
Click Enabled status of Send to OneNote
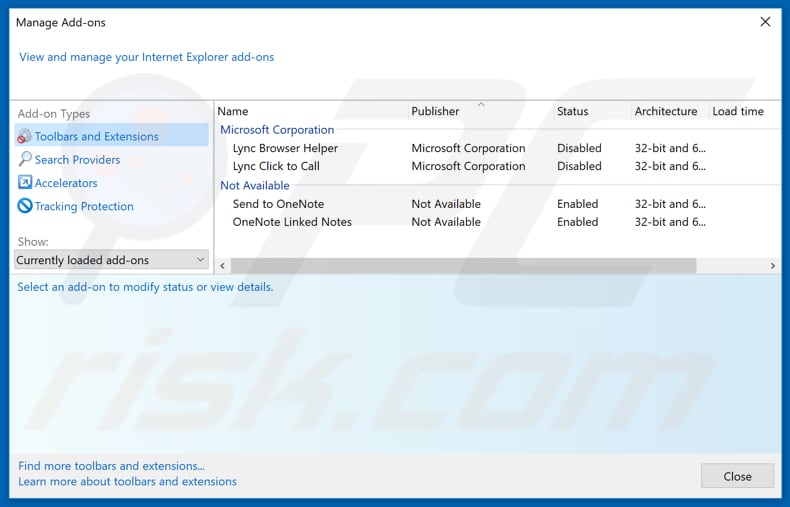577,204
